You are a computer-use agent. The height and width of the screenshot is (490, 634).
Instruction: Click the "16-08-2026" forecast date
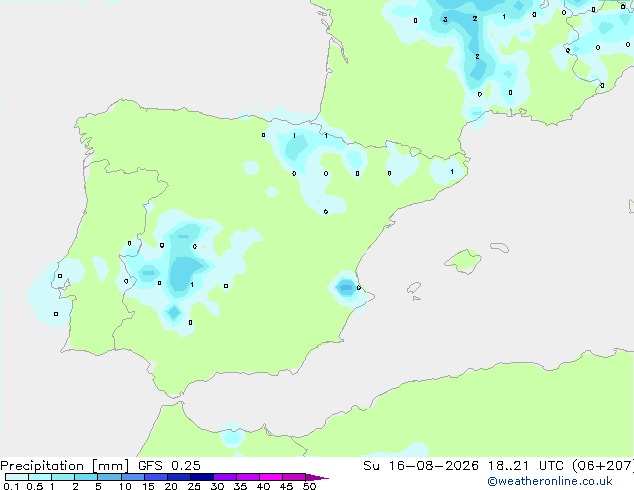(433, 466)
